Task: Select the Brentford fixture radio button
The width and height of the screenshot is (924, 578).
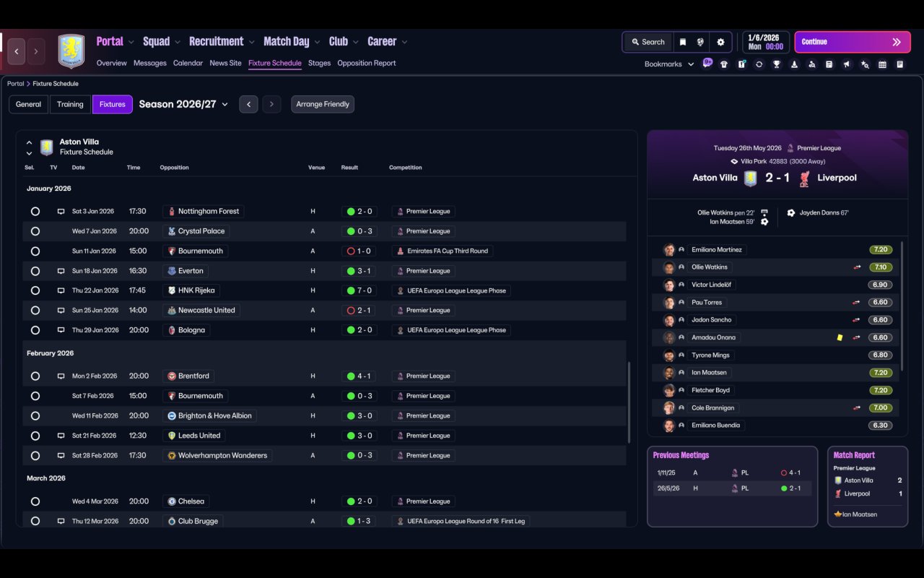Action: pos(35,376)
